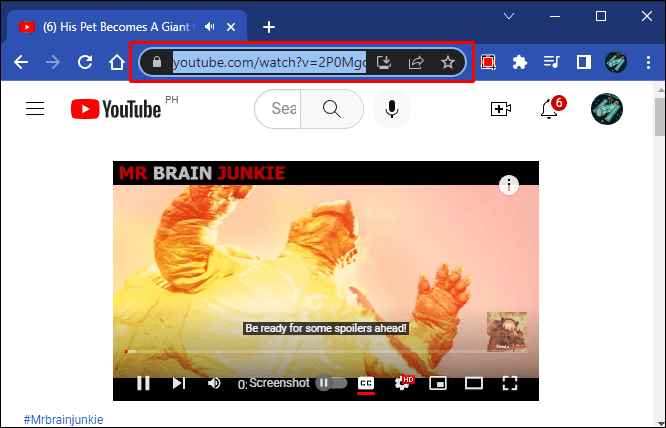Open the browser home page
This screenshot has width=666, height=428.
117,62
